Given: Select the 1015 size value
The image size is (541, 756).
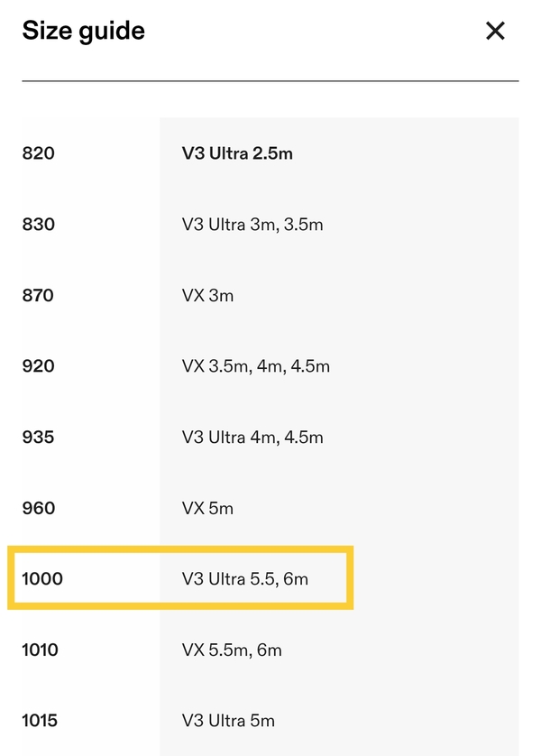Looking at the screenshot, I should (41, 721).
